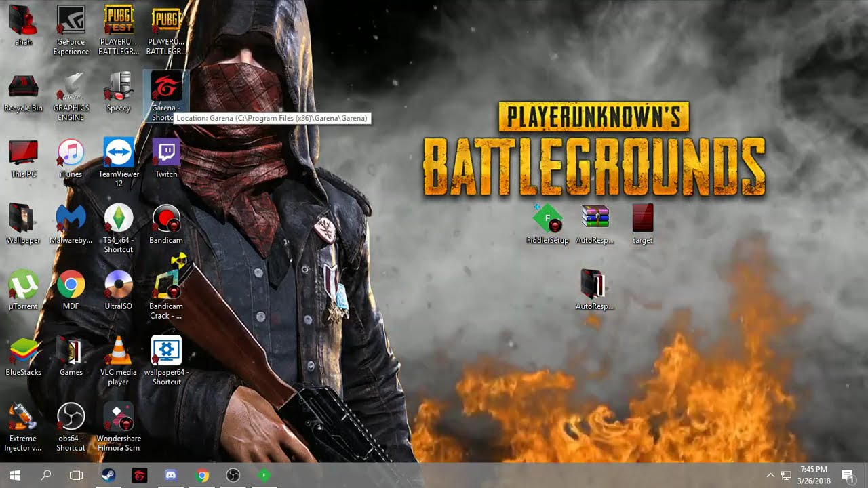
Task: Switch to Garena in the taskbar
Action: 140,475
